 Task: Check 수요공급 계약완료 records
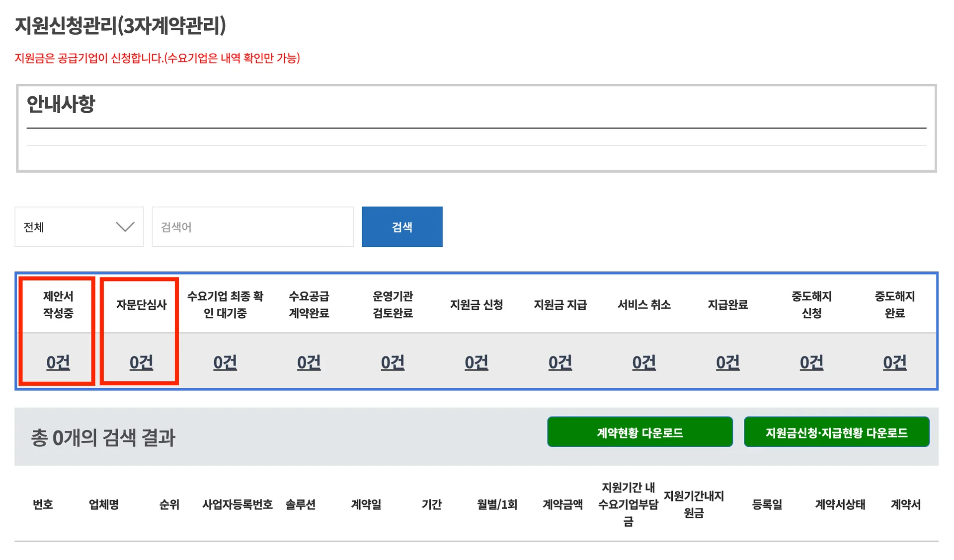click(x=308, y=362)
